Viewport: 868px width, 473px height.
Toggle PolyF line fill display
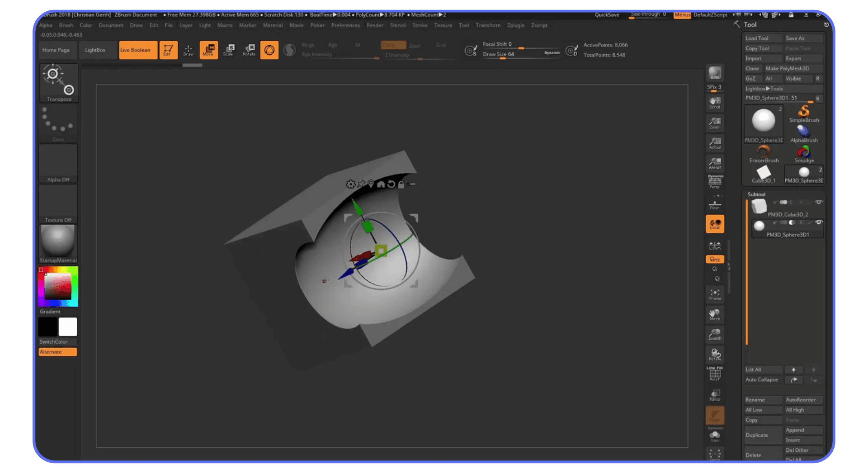point(715,374)
